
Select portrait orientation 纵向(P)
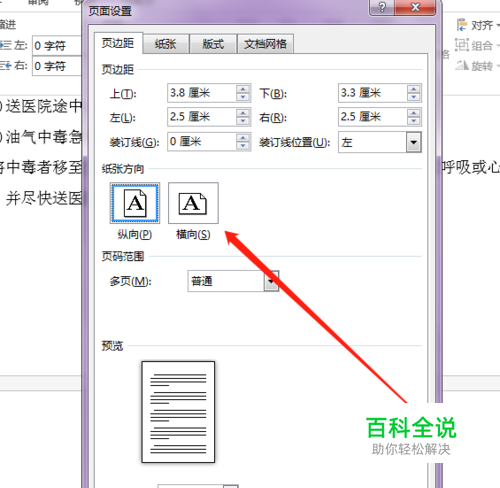tap(135, 203)
